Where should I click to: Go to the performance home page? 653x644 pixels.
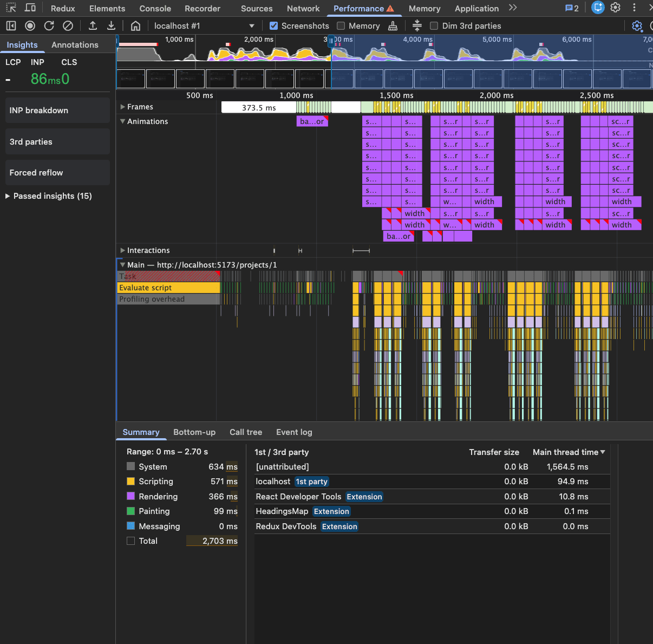(x=136, y=26)
